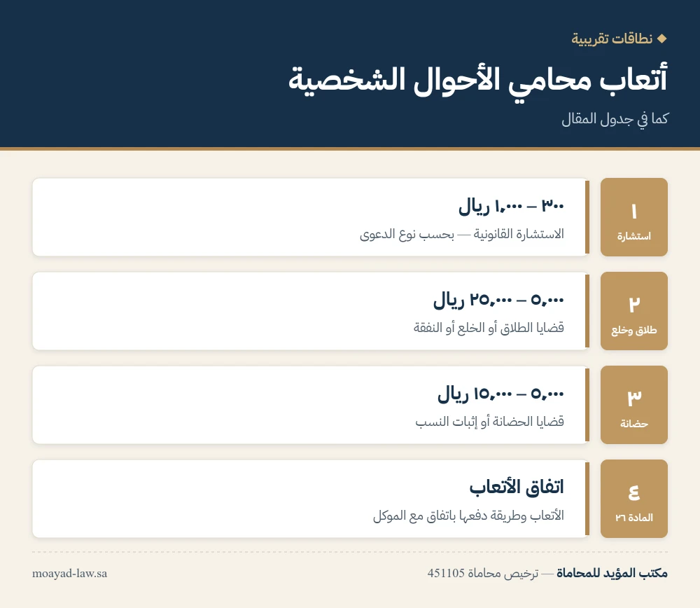
Task: Select the badge numbered ١ labeled استشارة
Action: click(x=634, y=217)
